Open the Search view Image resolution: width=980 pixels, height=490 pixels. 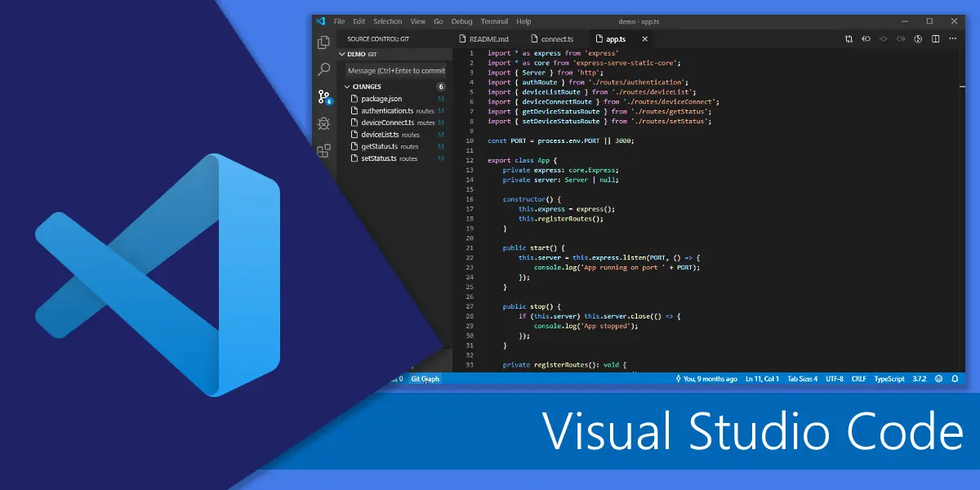pos(323,69)
